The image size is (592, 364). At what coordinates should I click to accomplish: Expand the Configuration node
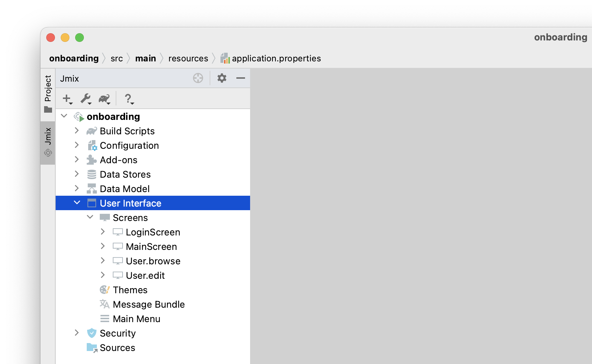(x=77, y=145)
